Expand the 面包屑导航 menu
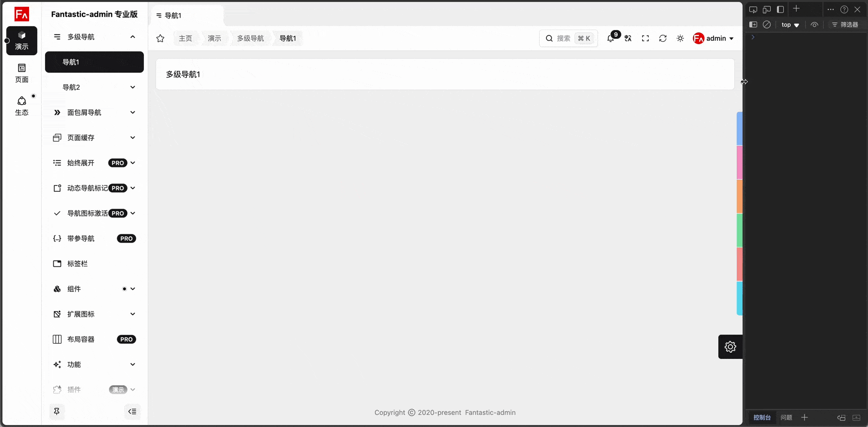Image resolution: width=868 pixels, height=427 pixels. pyautogui.click(x=94, y=112)
